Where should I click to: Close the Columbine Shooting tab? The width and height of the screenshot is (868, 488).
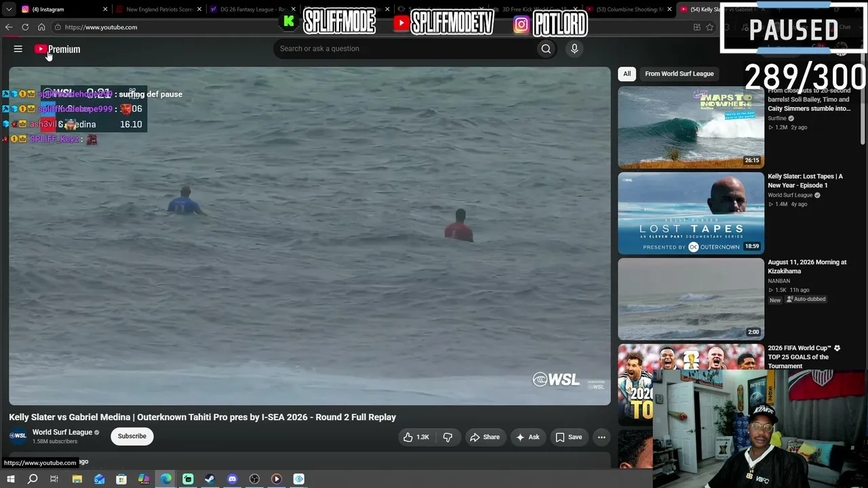(x=670, y=9)
